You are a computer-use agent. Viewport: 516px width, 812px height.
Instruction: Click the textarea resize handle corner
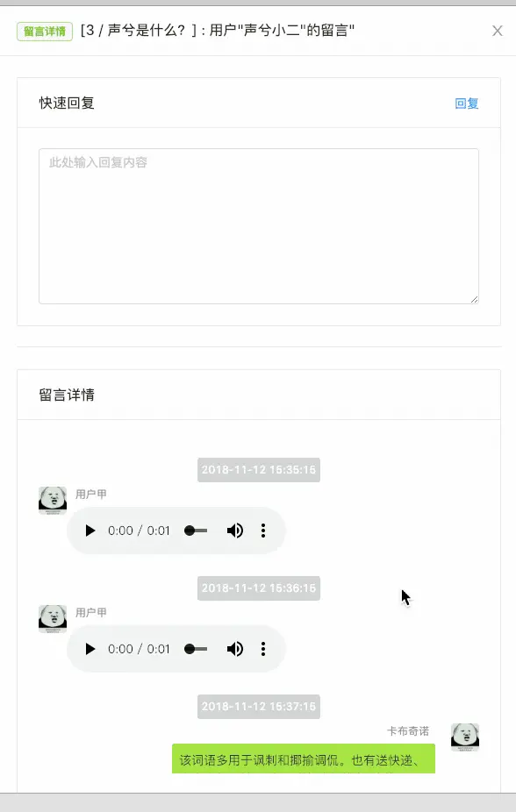pyautogui.click(x=474, y=299)
